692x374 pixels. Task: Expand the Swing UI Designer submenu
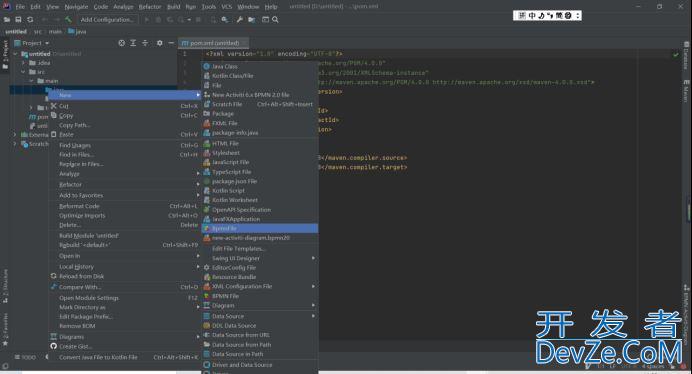(260, 258)
